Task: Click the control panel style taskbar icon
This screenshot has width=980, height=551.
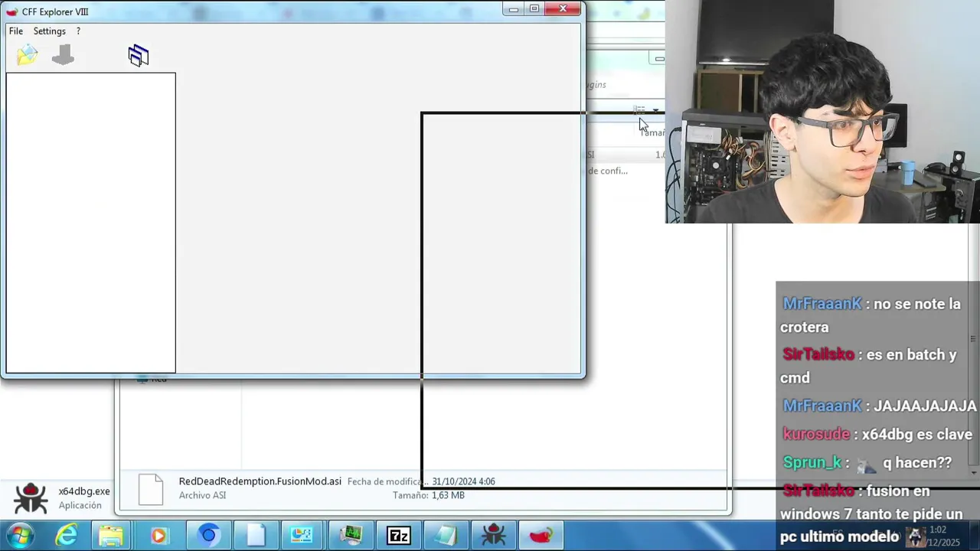Action: [x=302, y=536]
